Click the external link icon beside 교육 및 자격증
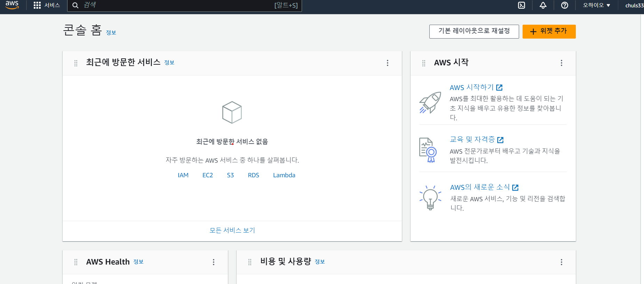The image size is (644, 284). [x=500, y=140]
